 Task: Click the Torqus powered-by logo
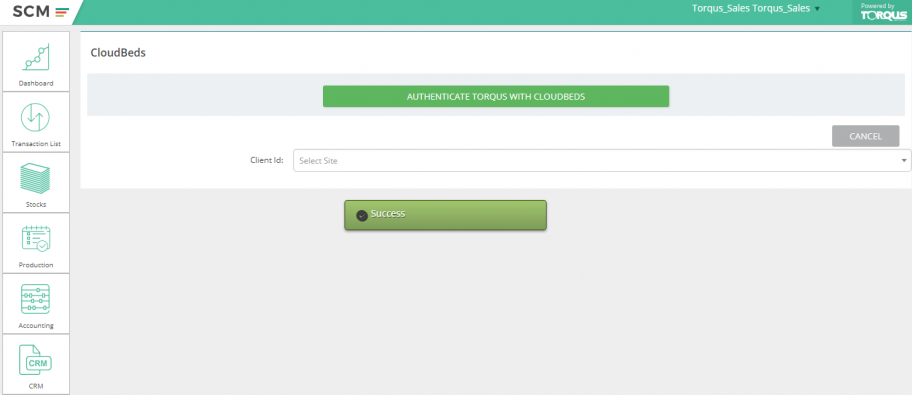[x=883, y=13]
